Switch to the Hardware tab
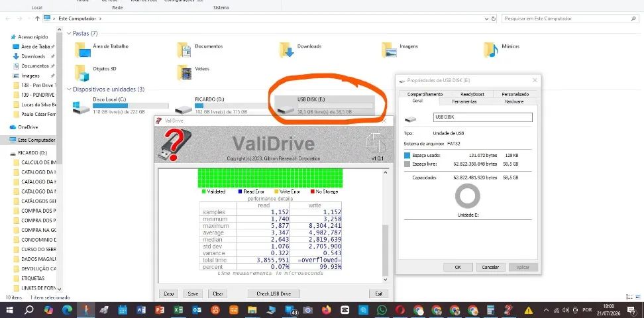Viewport: 644px width, 318px height. tap(513, 101)
